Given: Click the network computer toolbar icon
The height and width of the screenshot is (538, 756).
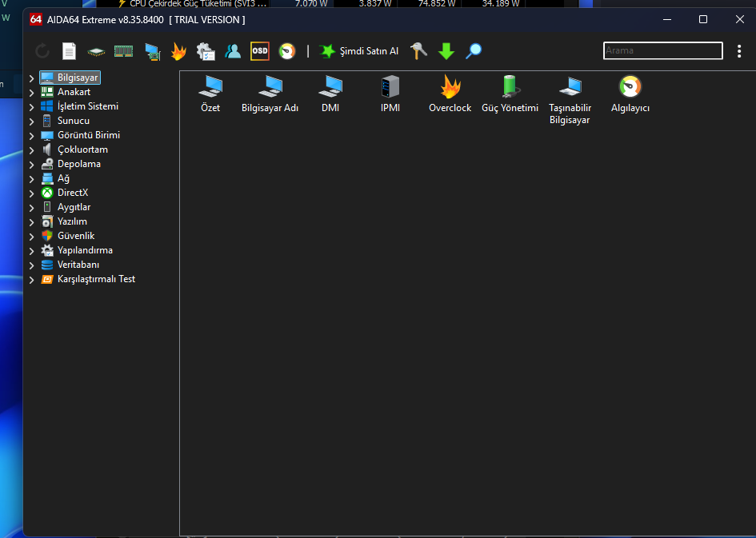Looking at the screenshot, I should tap(152, 51).
